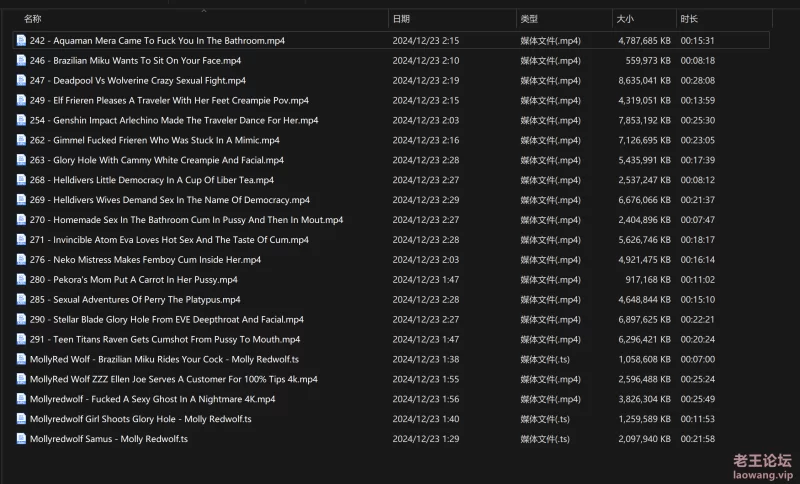Screen dimensions: 800x484
Task: Click the icon of the ZZZ Ellen Joe file
Action: tap(22, 380)
